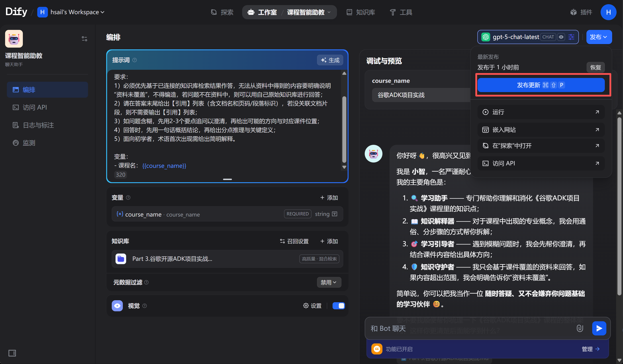Click the attachment paperclip icon in chat input
The height and width of the screenshot is (364, 623).
pos(580,328)
